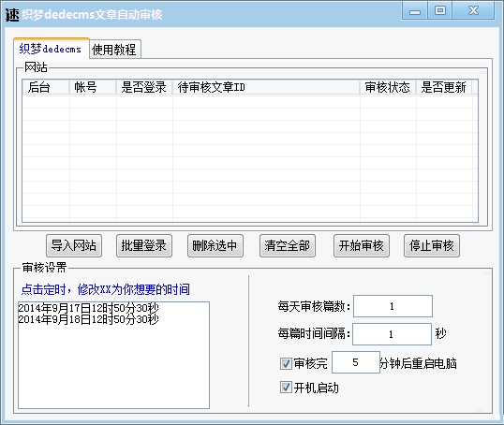The height and width of the screenshot is (425, 504).
Task: Click the app icon in title bar
Action: 12,15
